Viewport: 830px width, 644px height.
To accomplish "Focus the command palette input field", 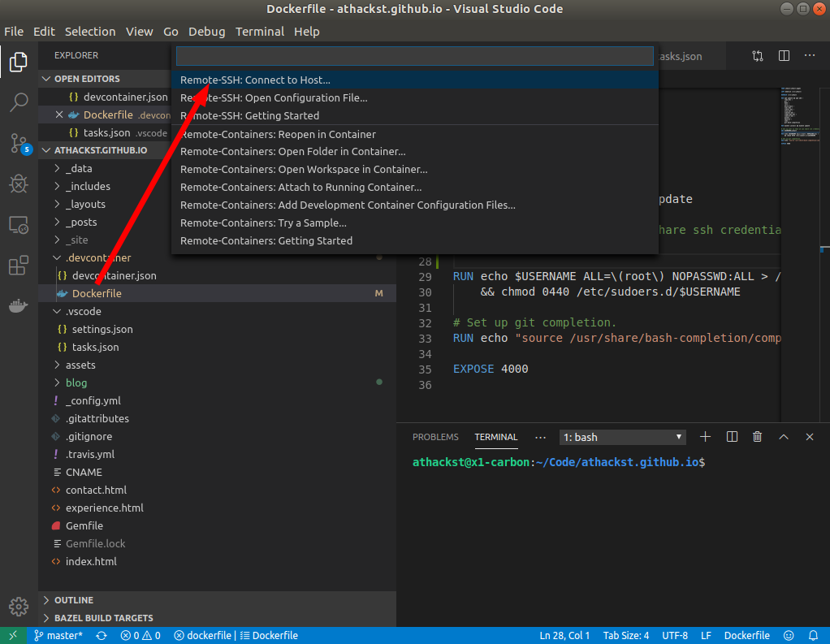I will [414, 56].
